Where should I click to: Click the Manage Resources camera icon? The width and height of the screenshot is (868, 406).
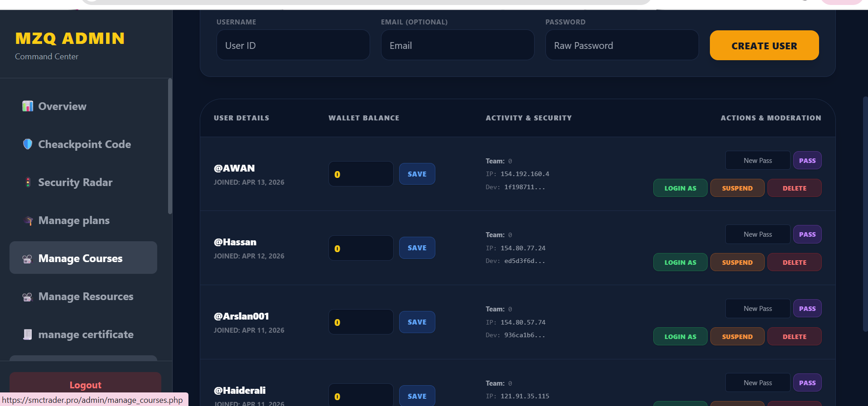27,296
